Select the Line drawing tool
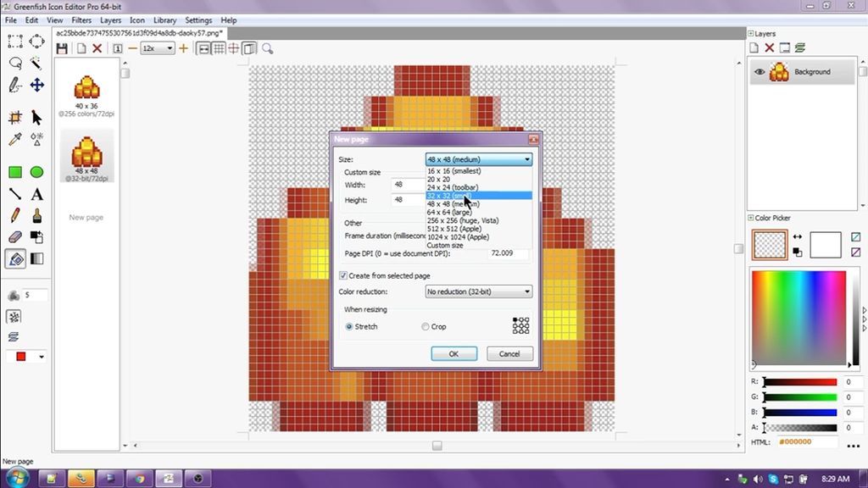 coord(14,195)
